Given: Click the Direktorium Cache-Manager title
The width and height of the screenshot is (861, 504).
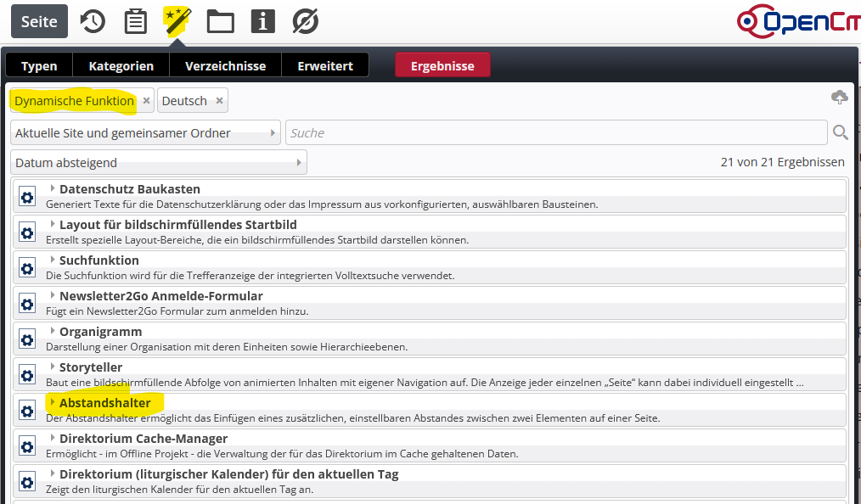Looking at the screenshot, I should 143,439.
